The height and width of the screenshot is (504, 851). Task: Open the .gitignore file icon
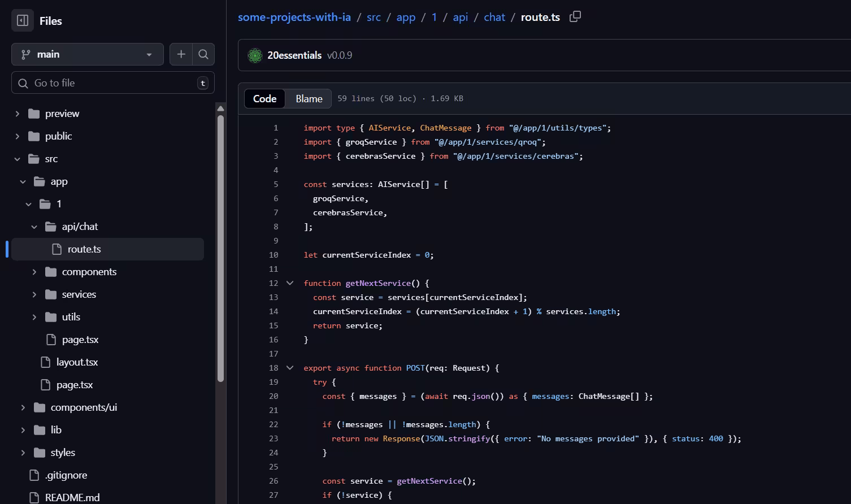click(34, 475)
